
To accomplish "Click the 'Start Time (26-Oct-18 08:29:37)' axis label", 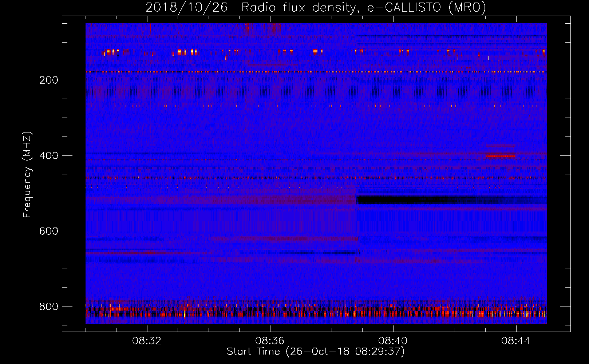I will pyautogui.click(x=316, y=352).
